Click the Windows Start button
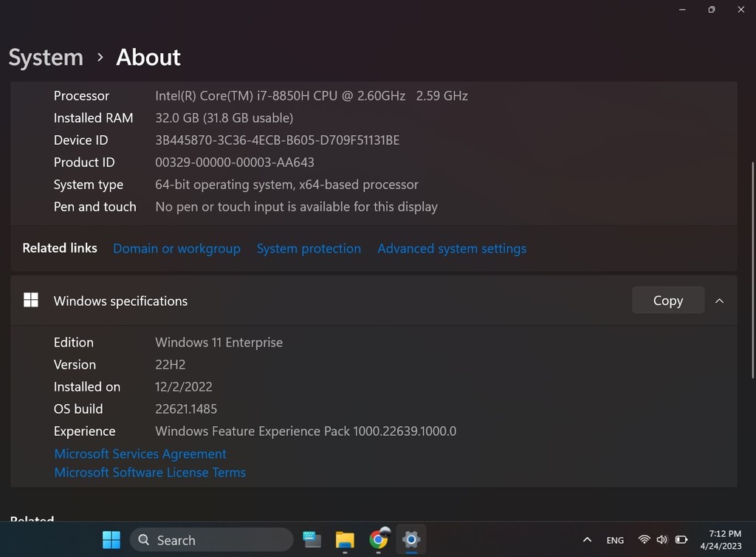This screenshot has width=756, height=557. 111,540
